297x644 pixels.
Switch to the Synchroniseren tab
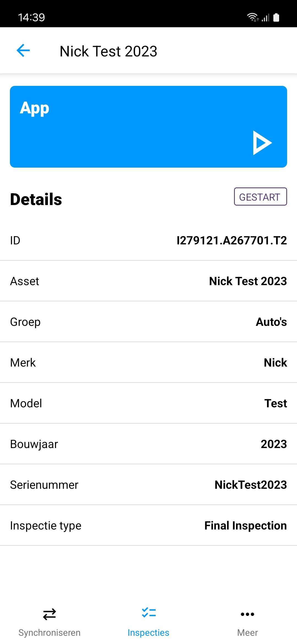click(50, 632)
